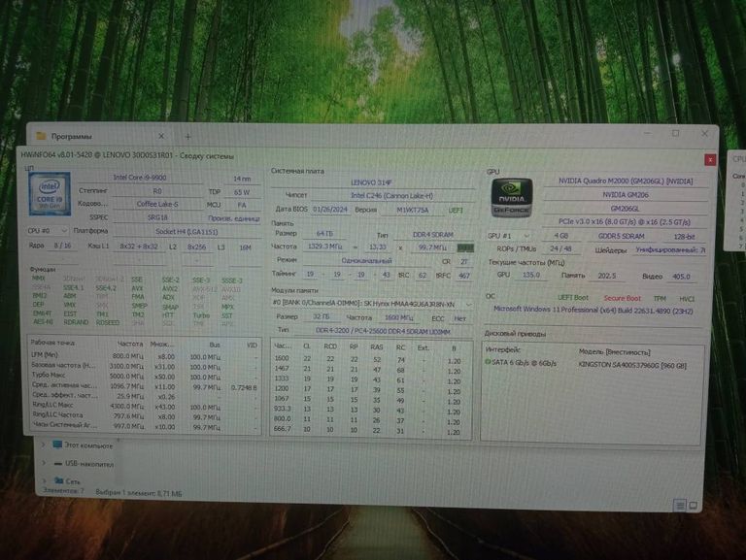Click memory size 64 ГБ value

point(324,234)
